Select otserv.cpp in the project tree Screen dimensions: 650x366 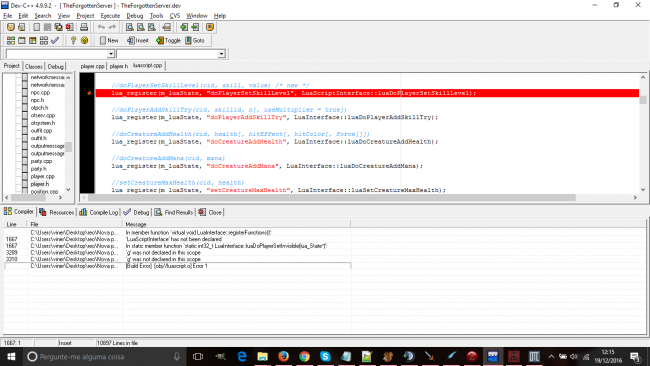pos(43,115)
